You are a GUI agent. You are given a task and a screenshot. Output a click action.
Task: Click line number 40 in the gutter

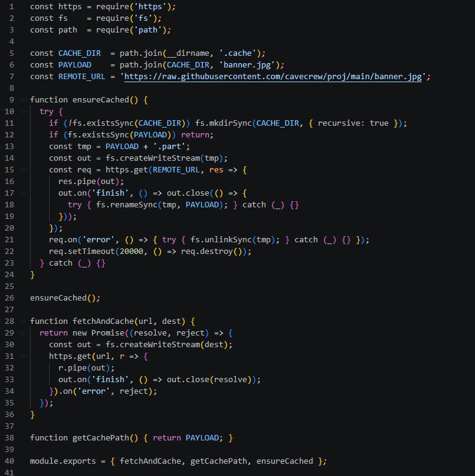coord(9,461)
